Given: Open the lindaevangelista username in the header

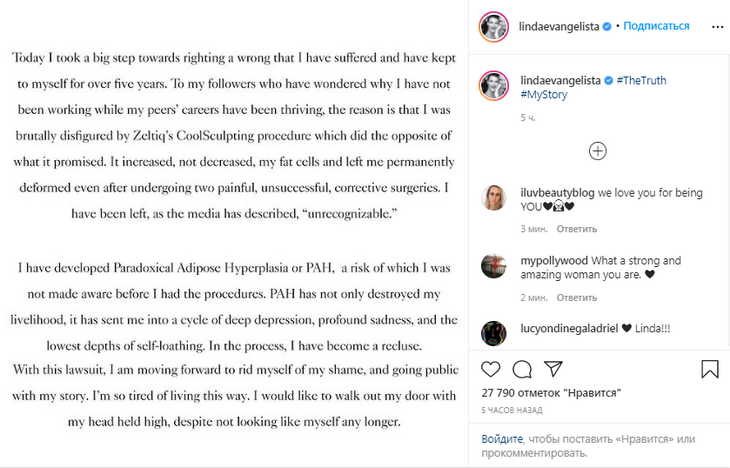Looking at the screenshot, I should pos(558,26).
